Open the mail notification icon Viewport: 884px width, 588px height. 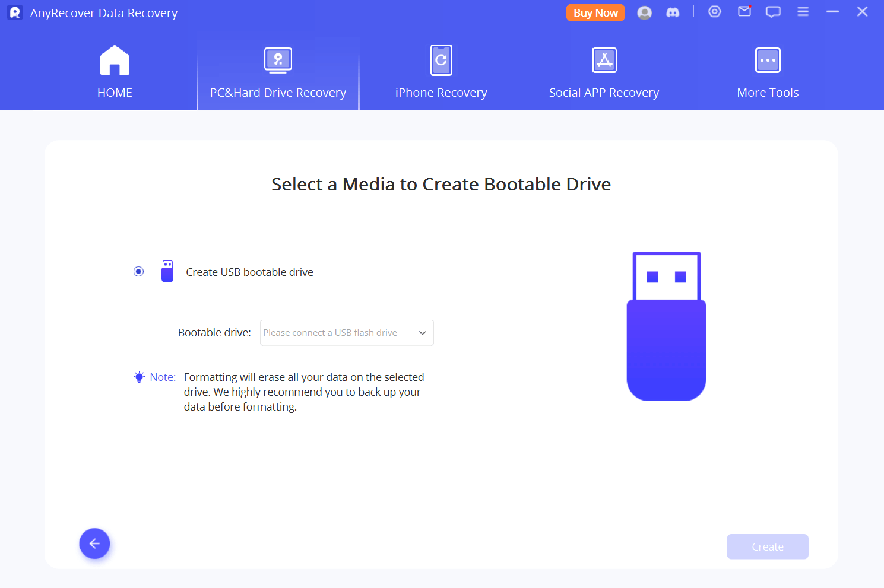point(744,12)
